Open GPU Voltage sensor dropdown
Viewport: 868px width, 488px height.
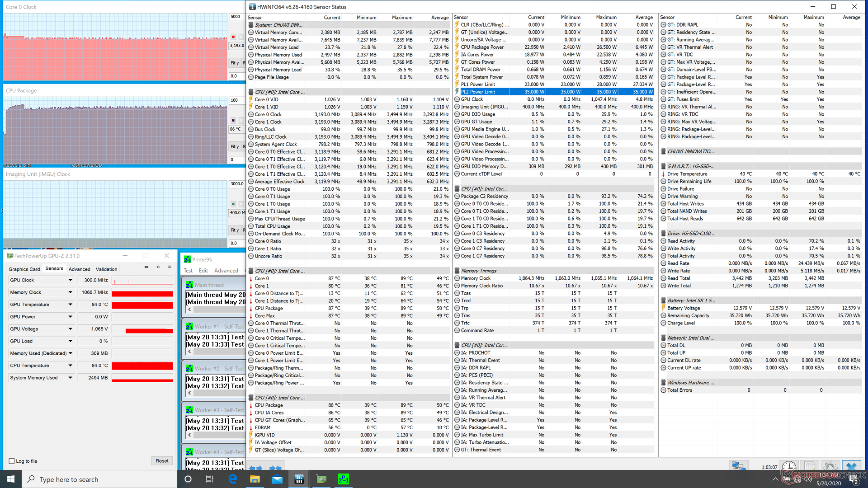point(70,329)
